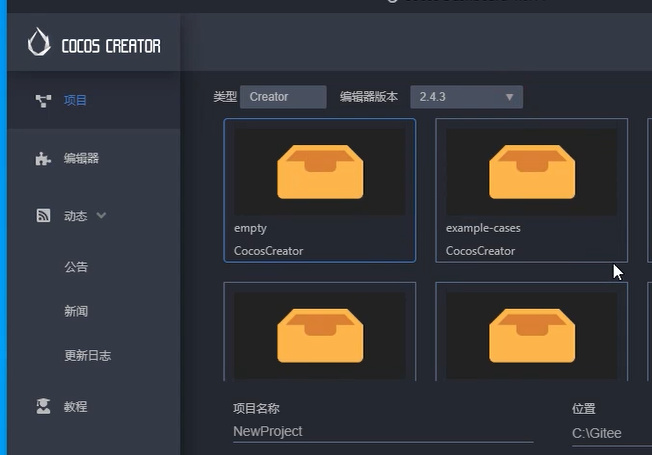Click the COCOS CREATOR title text
This screenshot has width=652, height=455.
pos(111,46)
